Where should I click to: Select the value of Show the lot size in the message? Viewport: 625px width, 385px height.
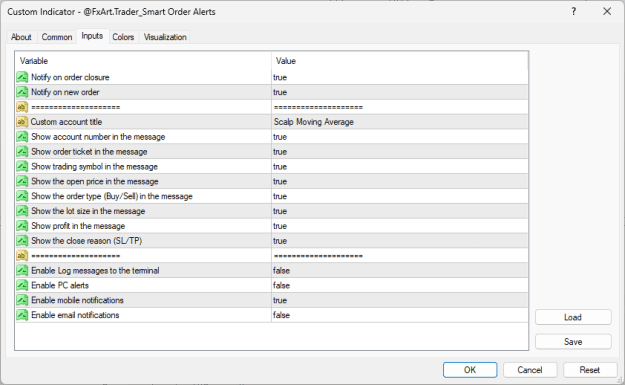(399, 211)
